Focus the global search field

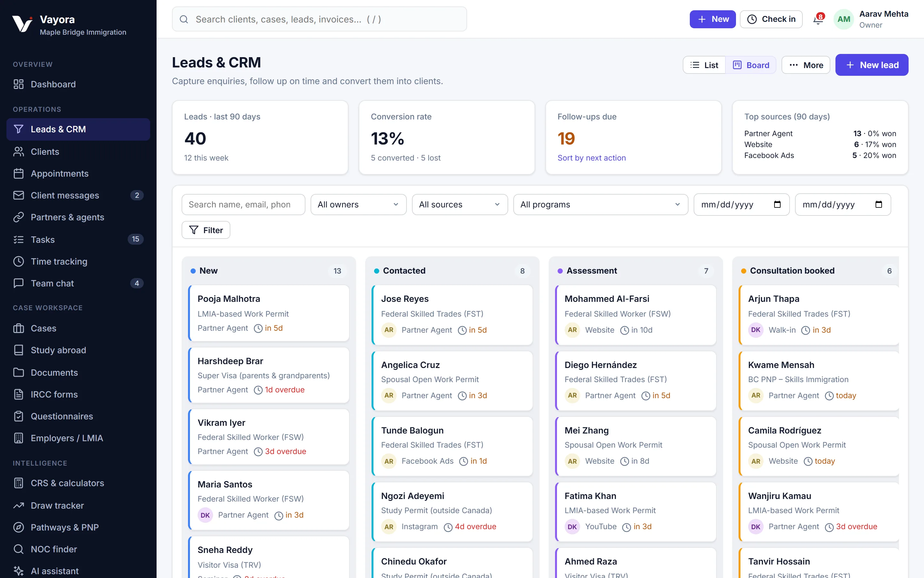click(319, 19)
